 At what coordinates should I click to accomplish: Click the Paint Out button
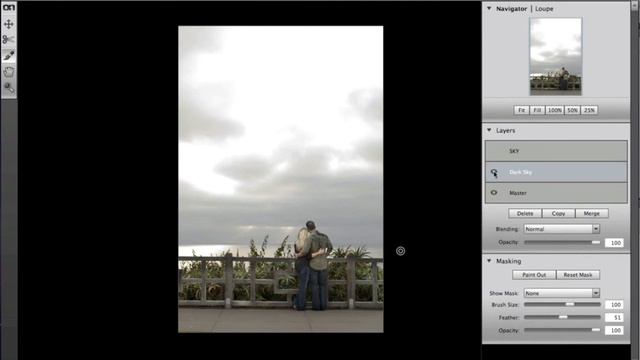(534, 275)
